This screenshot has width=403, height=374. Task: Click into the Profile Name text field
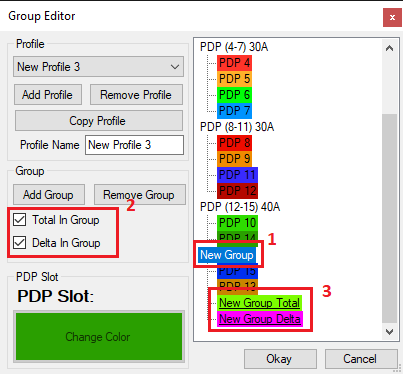pos(134,145)
